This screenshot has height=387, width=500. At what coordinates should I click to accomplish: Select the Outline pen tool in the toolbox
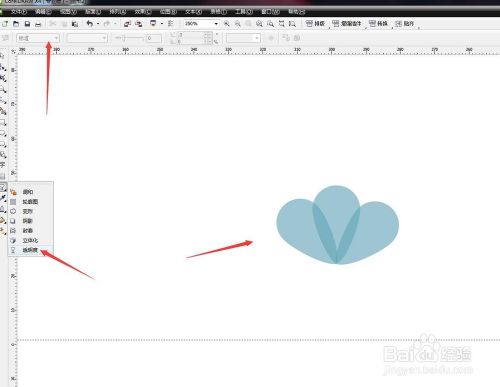(x=3, y=209)
